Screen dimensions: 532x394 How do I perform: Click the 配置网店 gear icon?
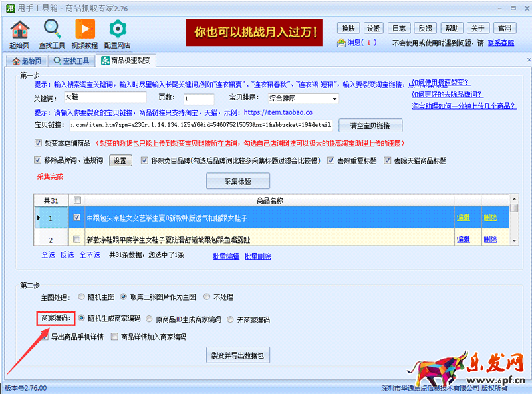(118, 29)
